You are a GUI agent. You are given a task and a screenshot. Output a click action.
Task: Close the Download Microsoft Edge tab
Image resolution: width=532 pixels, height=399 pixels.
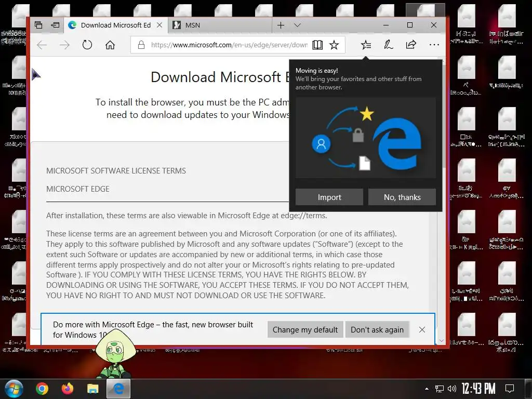click(x=159, y=25)
